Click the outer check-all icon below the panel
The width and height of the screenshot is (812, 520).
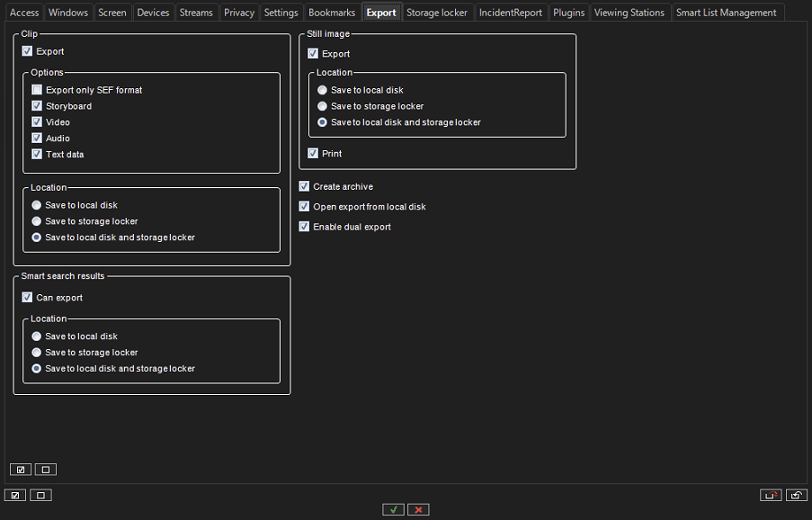point(15,495)
